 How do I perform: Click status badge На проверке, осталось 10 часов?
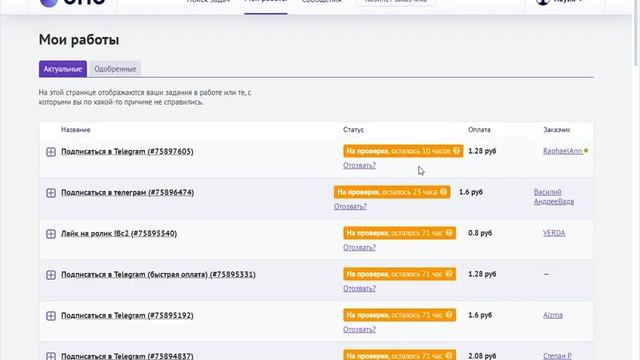click(403, 151)
